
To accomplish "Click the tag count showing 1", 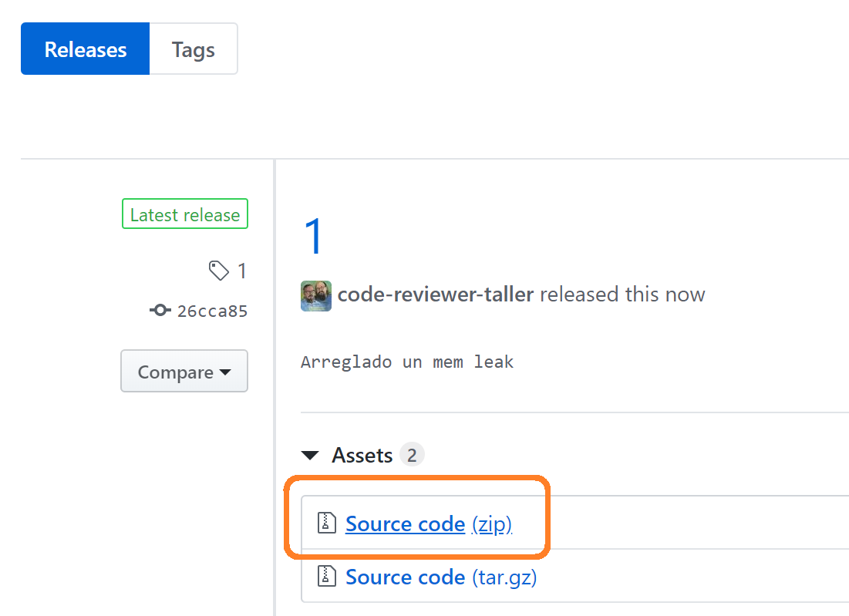I will (241, 271).
